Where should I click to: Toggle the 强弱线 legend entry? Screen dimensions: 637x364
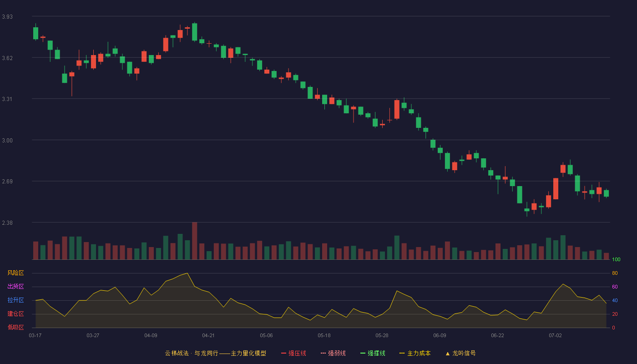coord(333,353)
